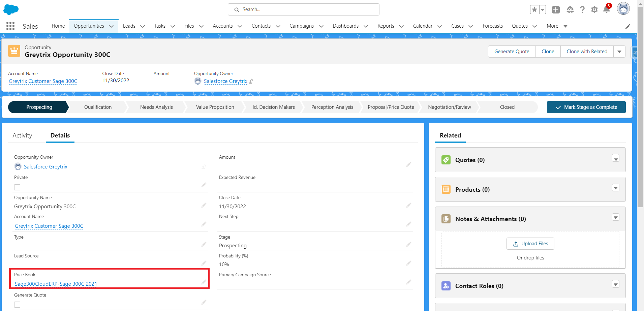Click the Salesforce cloud logo
This screenshot has width=644, height=311.
pos(11,9)
